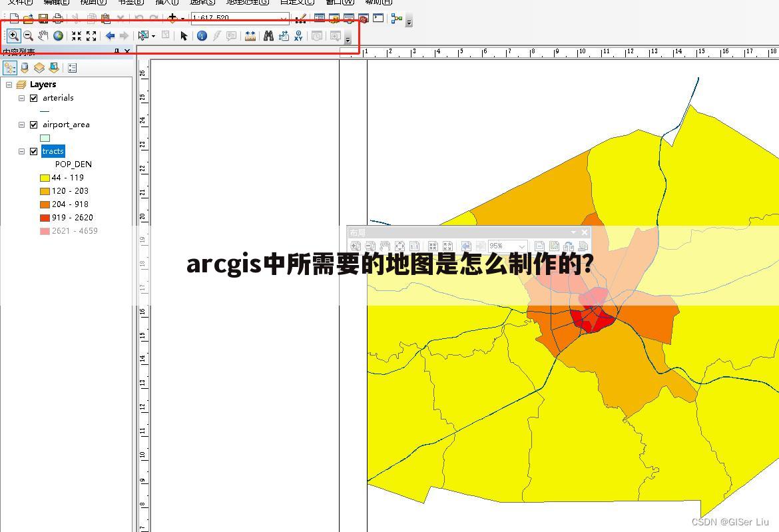This screenshot has height=532, width=779.
Task: Open the Measure ruler tool
Action: coord(250,36)
